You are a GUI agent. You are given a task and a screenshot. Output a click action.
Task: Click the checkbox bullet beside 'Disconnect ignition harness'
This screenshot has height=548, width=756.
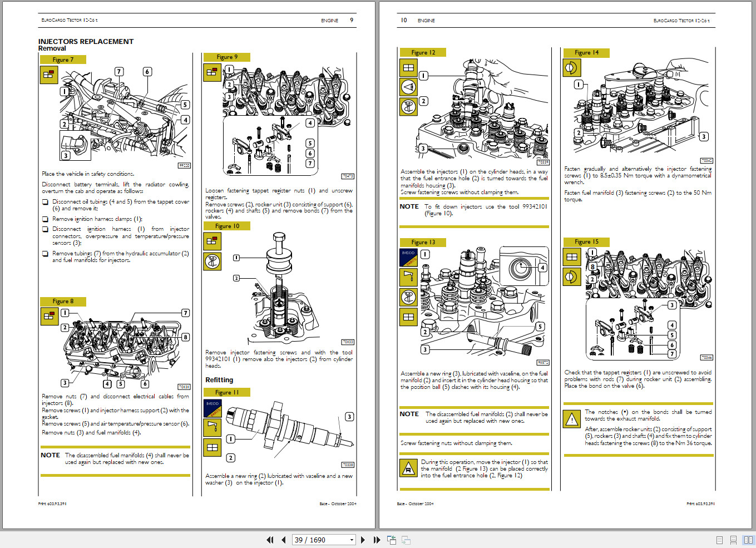[45, 229]
